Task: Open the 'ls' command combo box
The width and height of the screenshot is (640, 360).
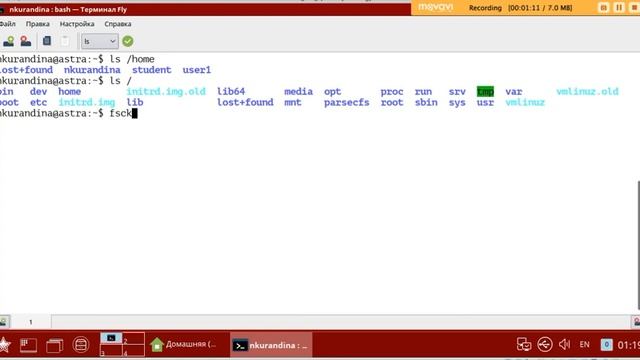Action: (100, 41)
